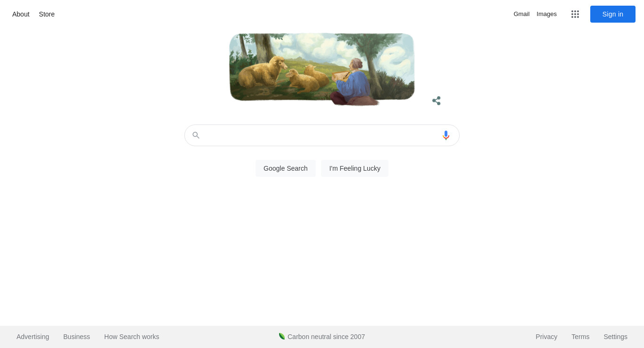
Task: Click the magnifying glass search icon
Action: (x=196, y=135)
